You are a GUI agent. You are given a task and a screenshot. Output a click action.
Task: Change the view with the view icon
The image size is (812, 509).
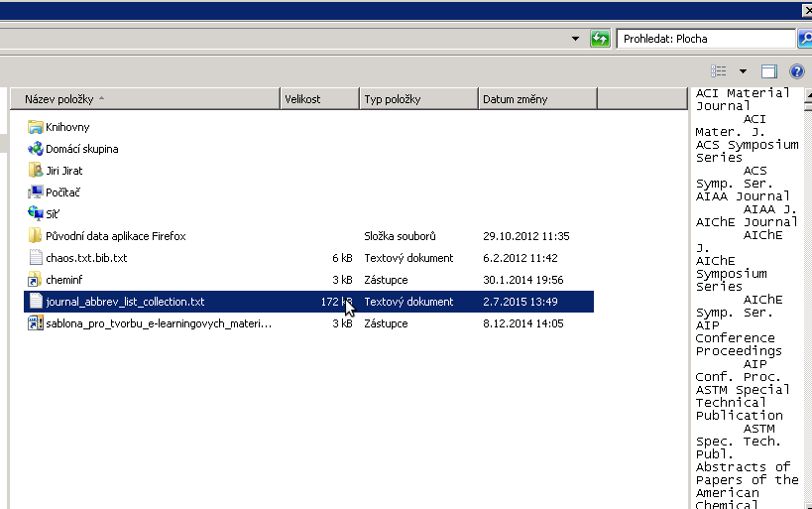pos(718,71)
